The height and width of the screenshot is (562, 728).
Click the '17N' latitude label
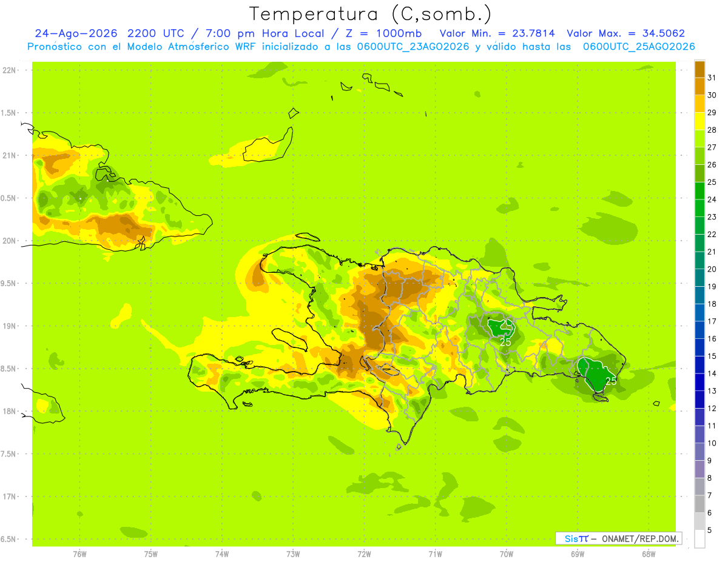click(10, 497)
